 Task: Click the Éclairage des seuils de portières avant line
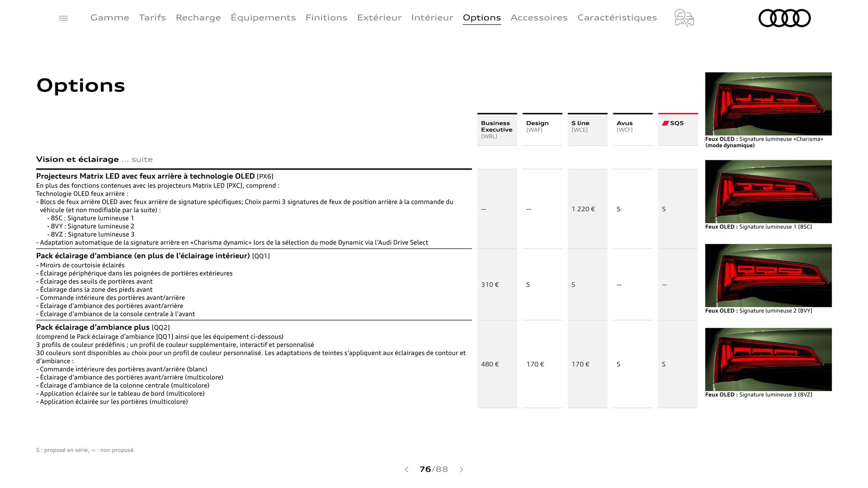pyautogui.click(x=94, y=281)
